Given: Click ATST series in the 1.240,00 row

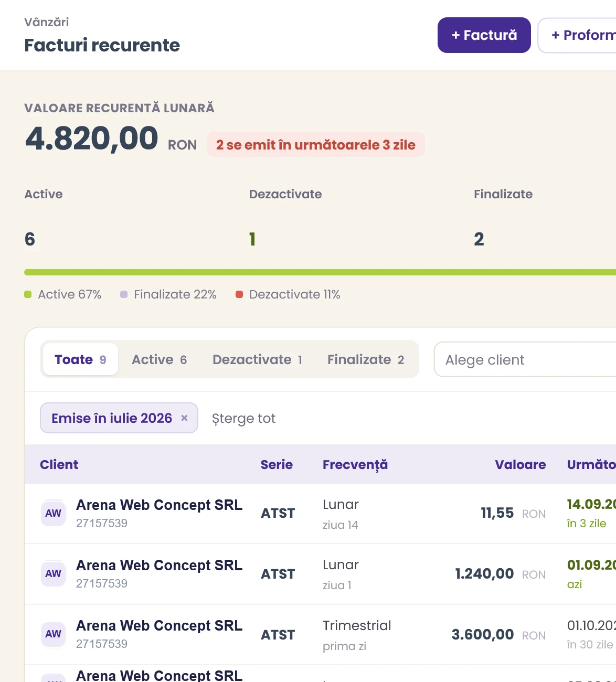Looking at the screenshot, I should tap(278, 574).
